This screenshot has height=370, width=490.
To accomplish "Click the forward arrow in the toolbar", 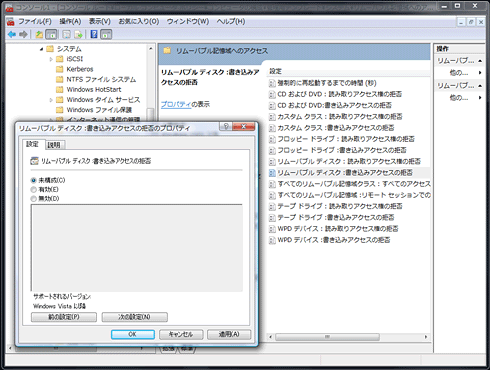I will 23,34.
